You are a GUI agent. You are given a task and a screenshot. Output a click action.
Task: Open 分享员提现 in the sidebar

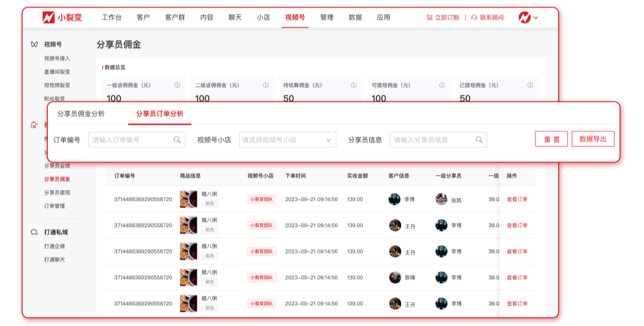point(57,193)
